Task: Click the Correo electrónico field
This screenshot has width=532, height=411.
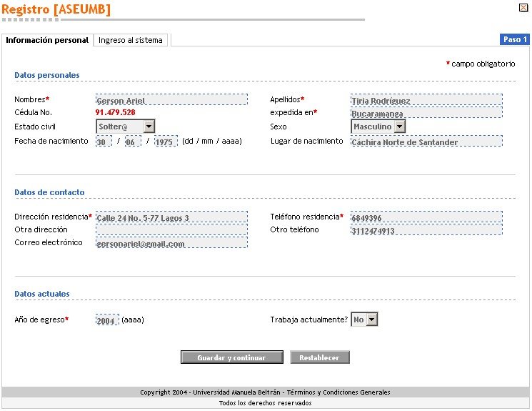Action: [x=171, y=243]
